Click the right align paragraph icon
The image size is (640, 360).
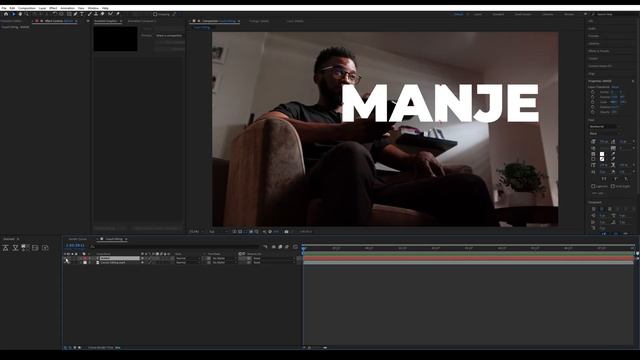(x=610, y=209)
